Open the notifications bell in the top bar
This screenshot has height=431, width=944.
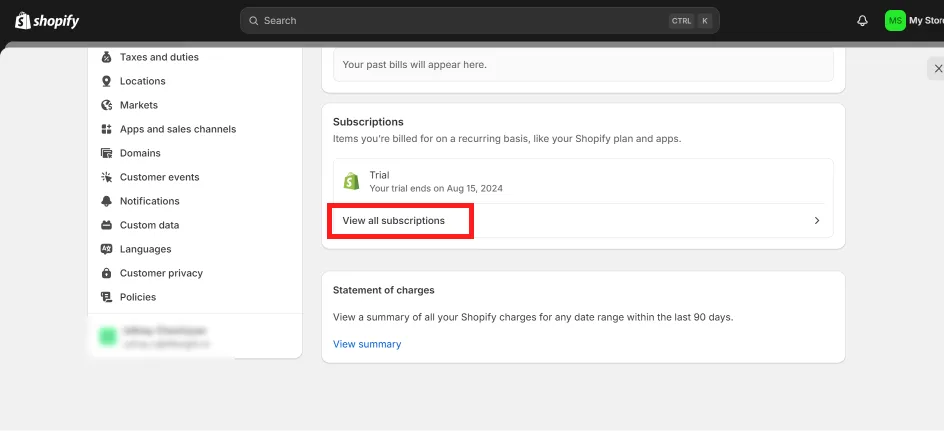[862, 20]
